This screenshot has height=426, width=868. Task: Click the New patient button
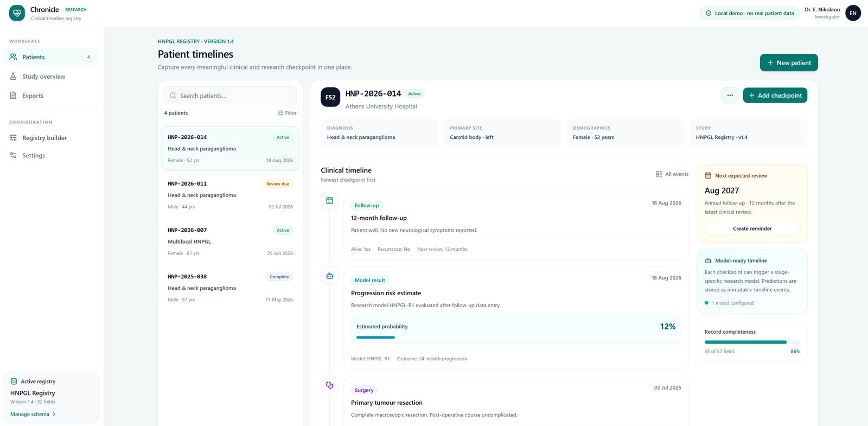pyautogui.click(x=789, y=63)
